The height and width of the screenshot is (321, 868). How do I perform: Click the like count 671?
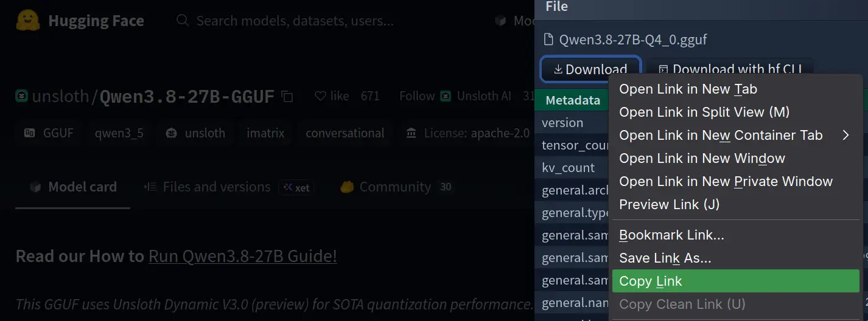[x=369, y=96]
